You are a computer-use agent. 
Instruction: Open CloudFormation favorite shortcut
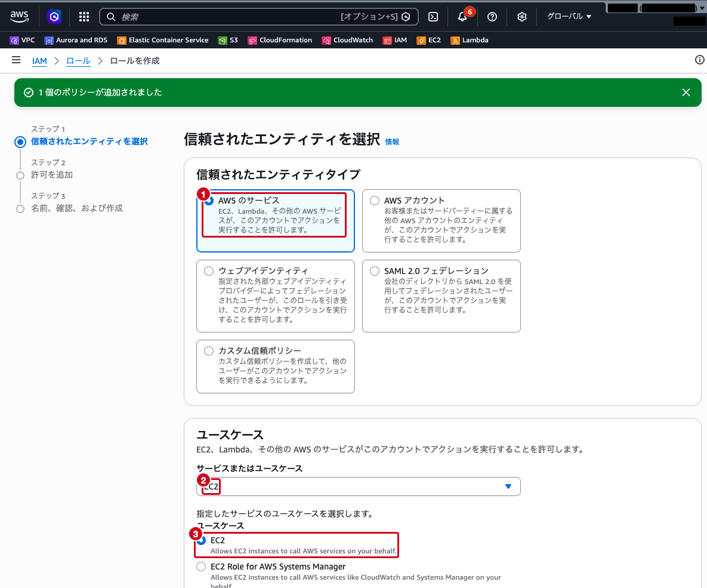pyautogui.click(x=280, y=40)
